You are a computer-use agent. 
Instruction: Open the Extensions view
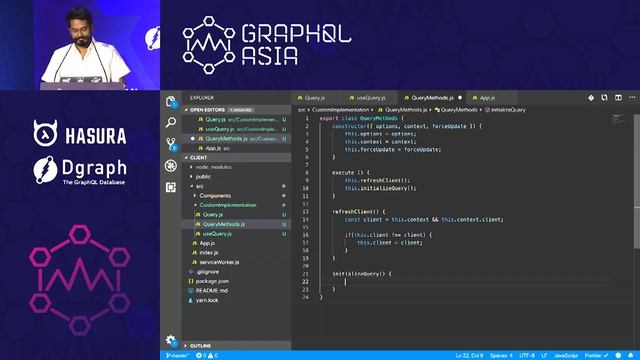click(171, 187)
